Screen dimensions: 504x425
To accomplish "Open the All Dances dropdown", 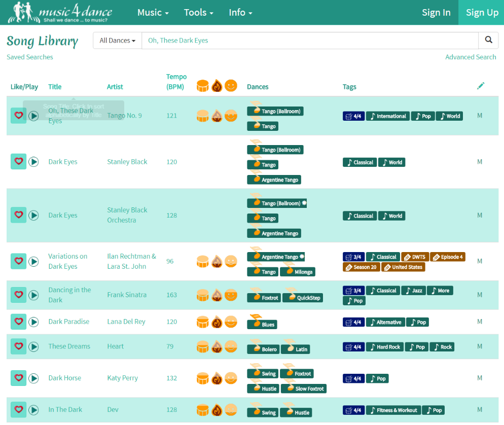I will pos(117,41).
